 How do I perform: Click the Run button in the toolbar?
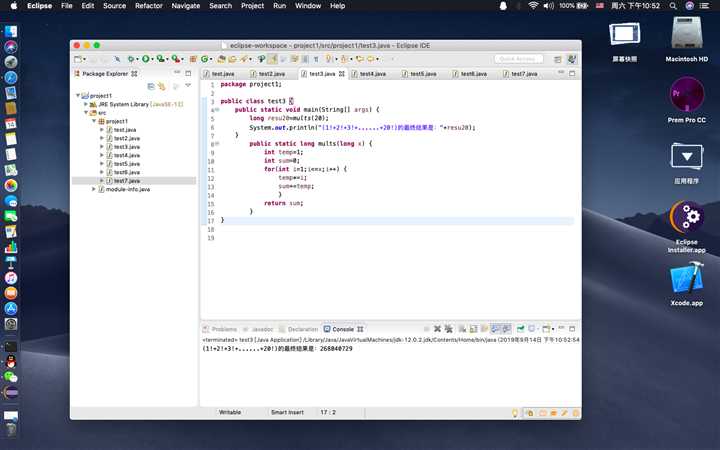coord(145,59)
